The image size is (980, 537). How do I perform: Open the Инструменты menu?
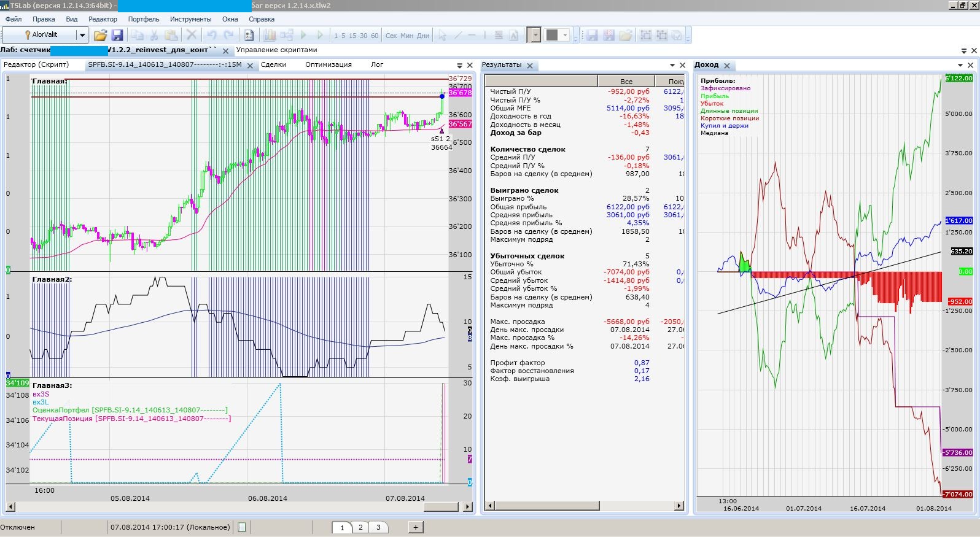pyautogui.click(x=190, y=19)
